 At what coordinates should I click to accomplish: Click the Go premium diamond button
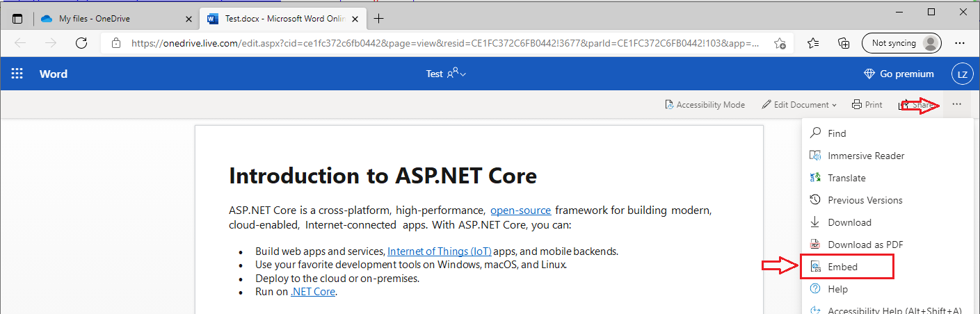pos(899,74)
